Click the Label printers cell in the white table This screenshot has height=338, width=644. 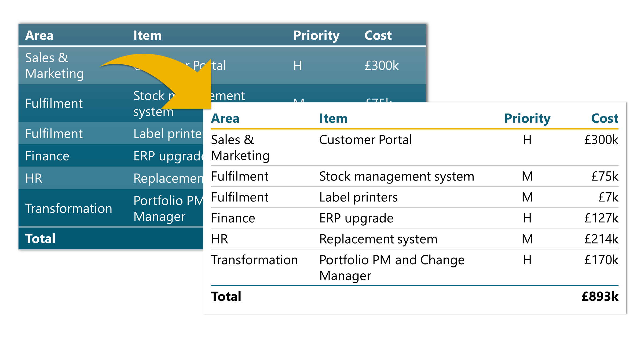[x=358, y=197]
